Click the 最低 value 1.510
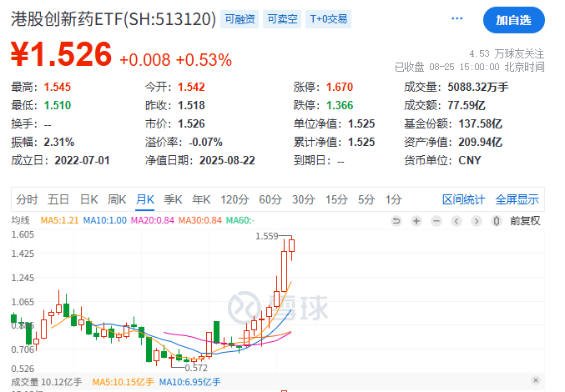Viewport: 565px width, 392px height. pos(58,105)
